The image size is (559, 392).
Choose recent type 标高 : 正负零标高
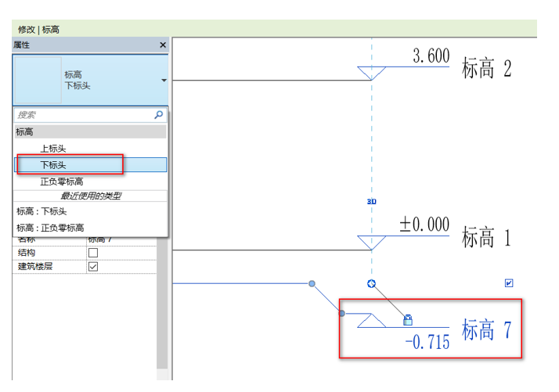pyautogui.click(x=90, y=228)
